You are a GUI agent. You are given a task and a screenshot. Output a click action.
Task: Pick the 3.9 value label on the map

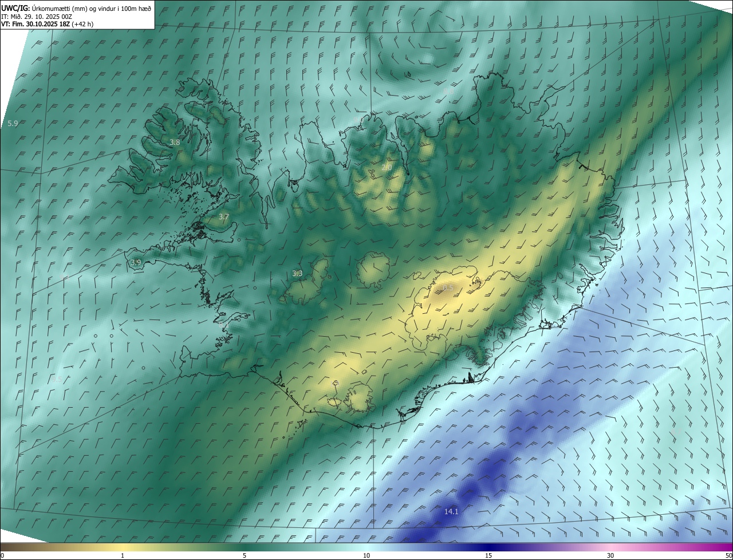point(136,263)
